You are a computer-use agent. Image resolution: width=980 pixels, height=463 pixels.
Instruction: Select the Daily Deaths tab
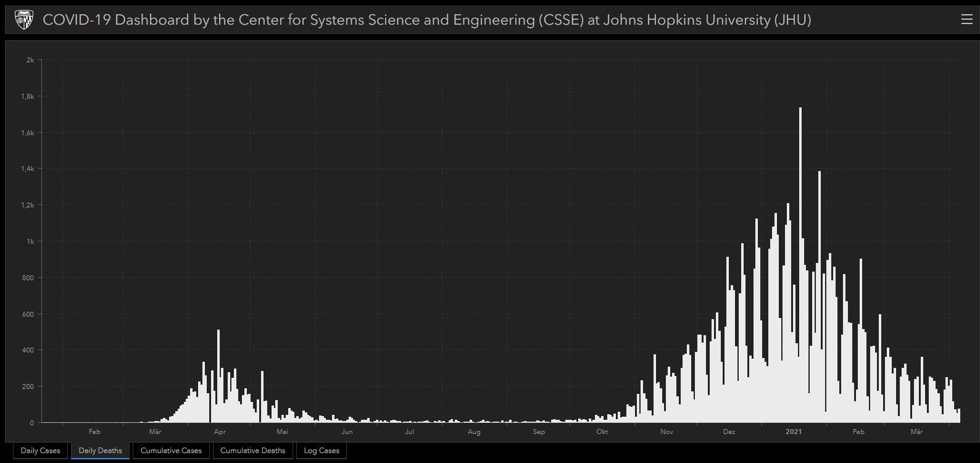point(100,451)
